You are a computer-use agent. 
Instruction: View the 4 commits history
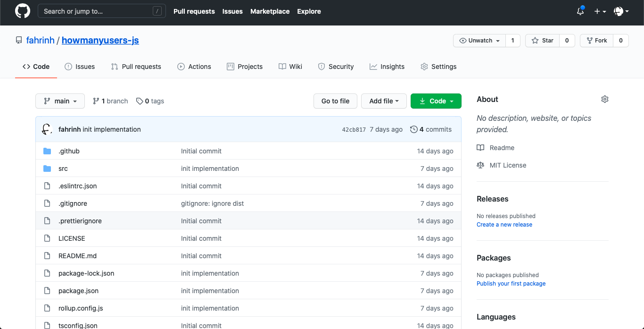coord(431,129)
